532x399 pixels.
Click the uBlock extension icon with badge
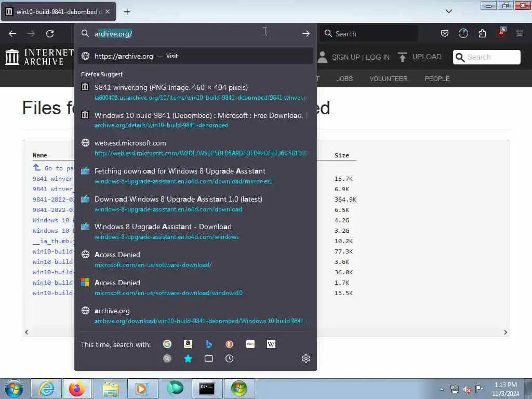501,33
